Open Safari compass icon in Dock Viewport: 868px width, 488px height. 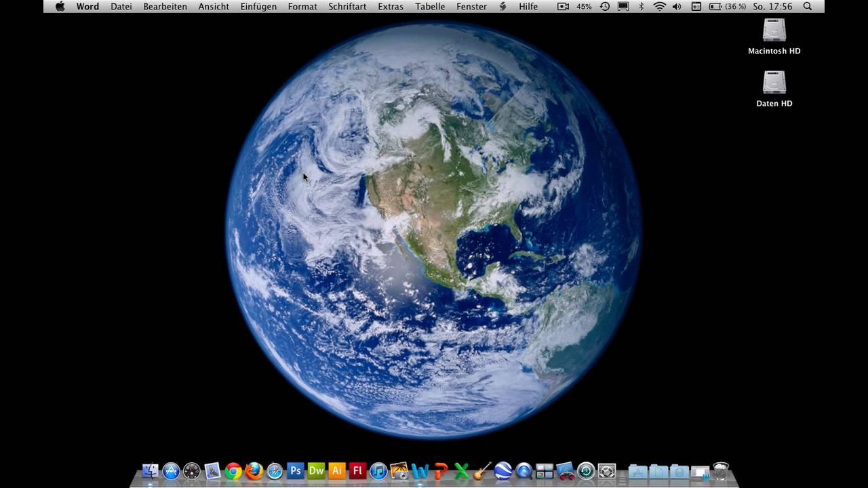(275, 471)
